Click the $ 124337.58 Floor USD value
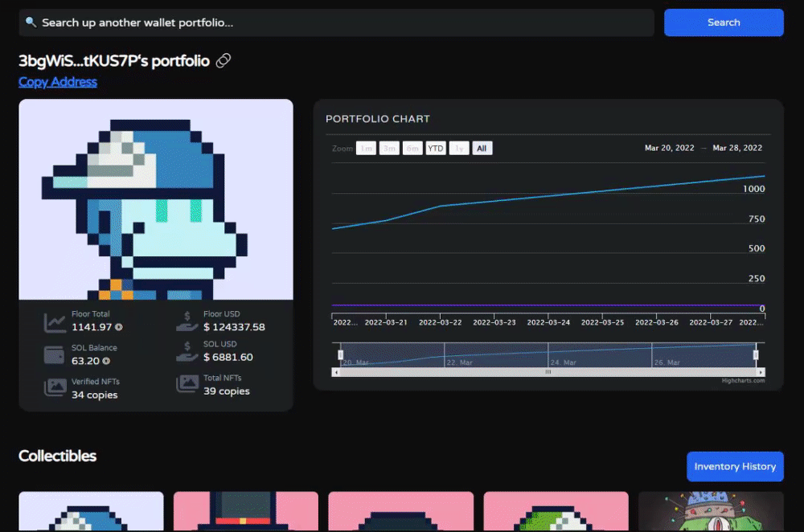Image resolution: width=804 pixels, height=532 pixels. click(x=234, y=327)
